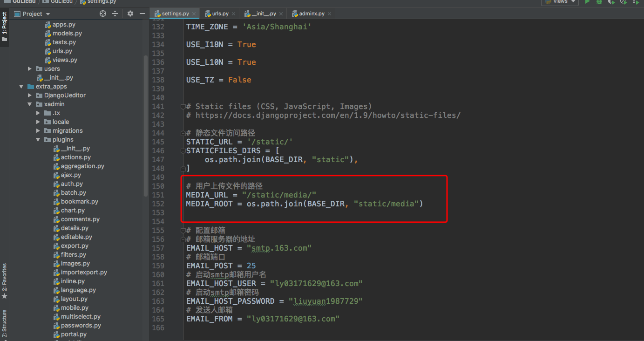644x341 pixels.
Task: Select chart.py in the tree
Action: point(69,211)
